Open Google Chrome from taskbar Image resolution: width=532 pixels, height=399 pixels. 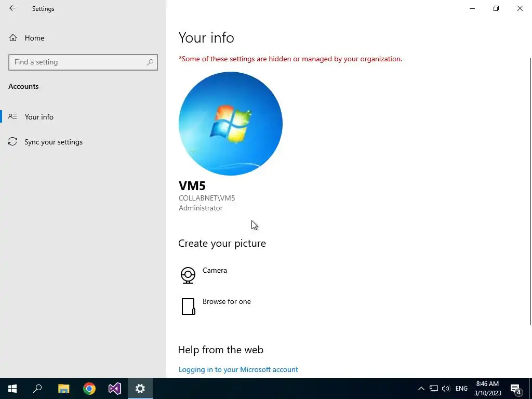(x=89, y=389)
